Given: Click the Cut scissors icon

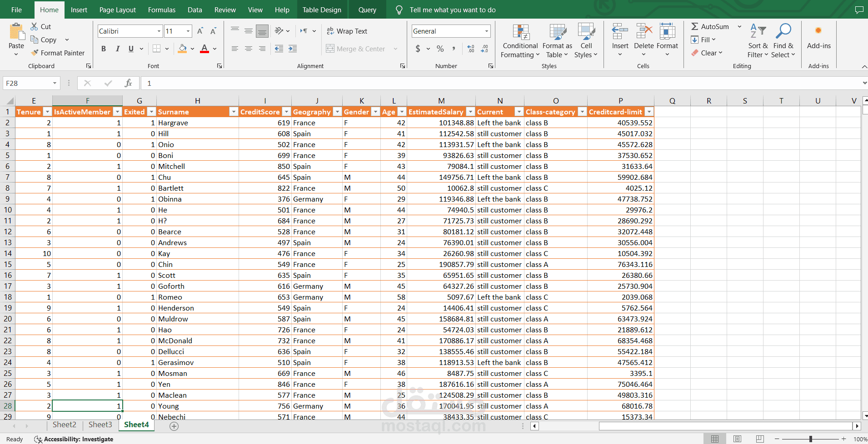Looking at the screenshot, I should click(x=35, y=26).
